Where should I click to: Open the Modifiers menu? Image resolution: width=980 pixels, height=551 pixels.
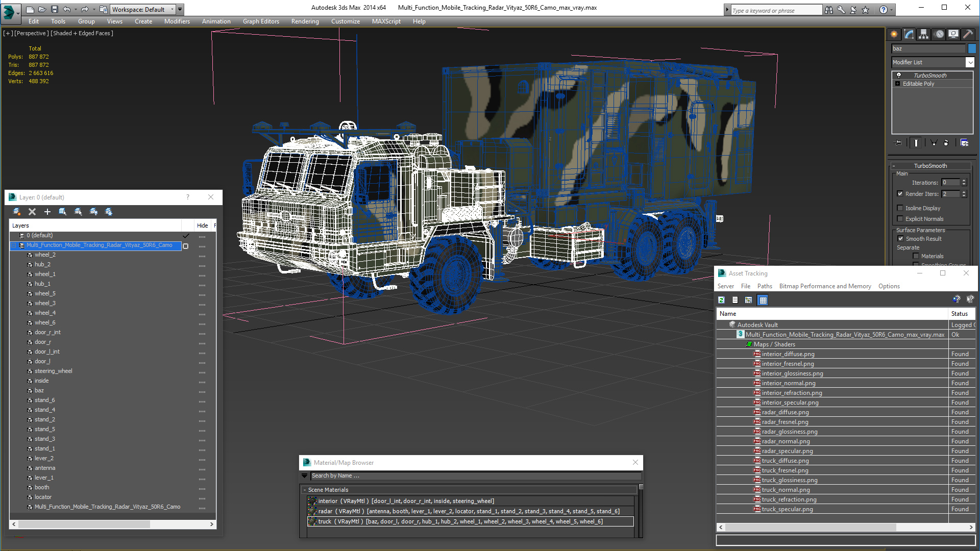tap(177, 21)
